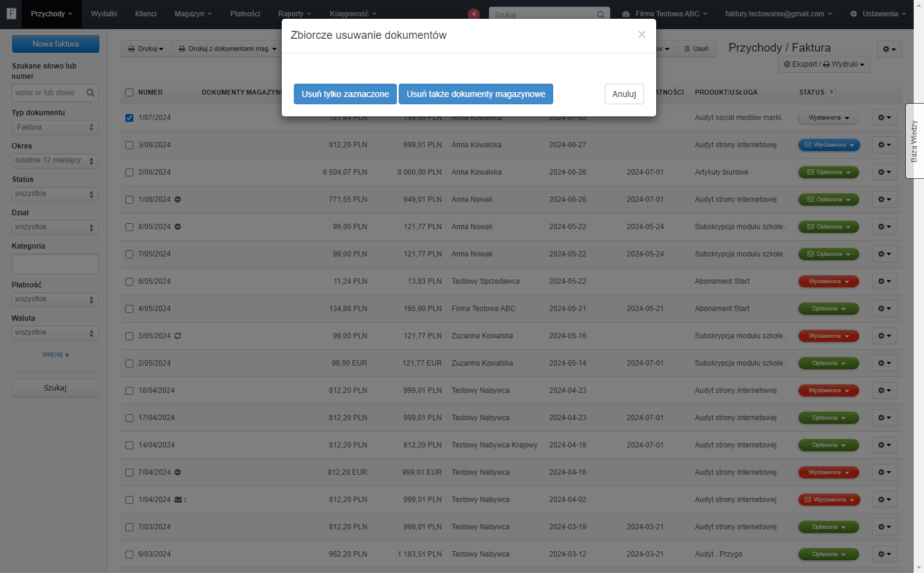This screenshot has width=924, height=573.
Task: Open the Płatność filter dropdown
Action: click(55, 300)
